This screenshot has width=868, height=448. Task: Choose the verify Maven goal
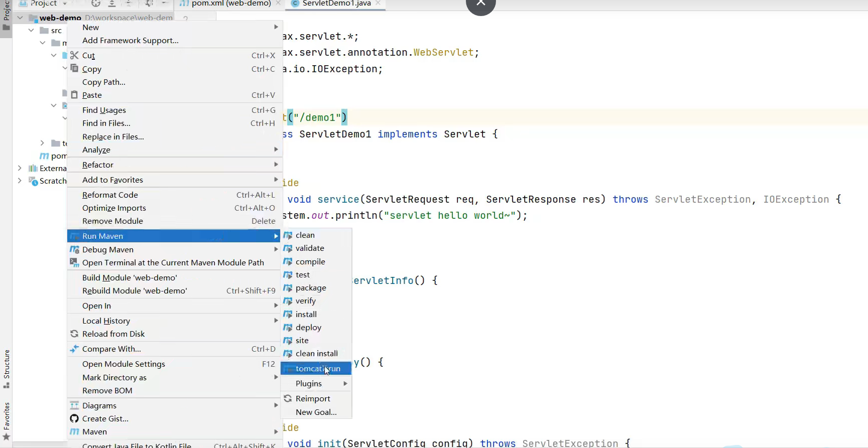[x=316, y=301]
